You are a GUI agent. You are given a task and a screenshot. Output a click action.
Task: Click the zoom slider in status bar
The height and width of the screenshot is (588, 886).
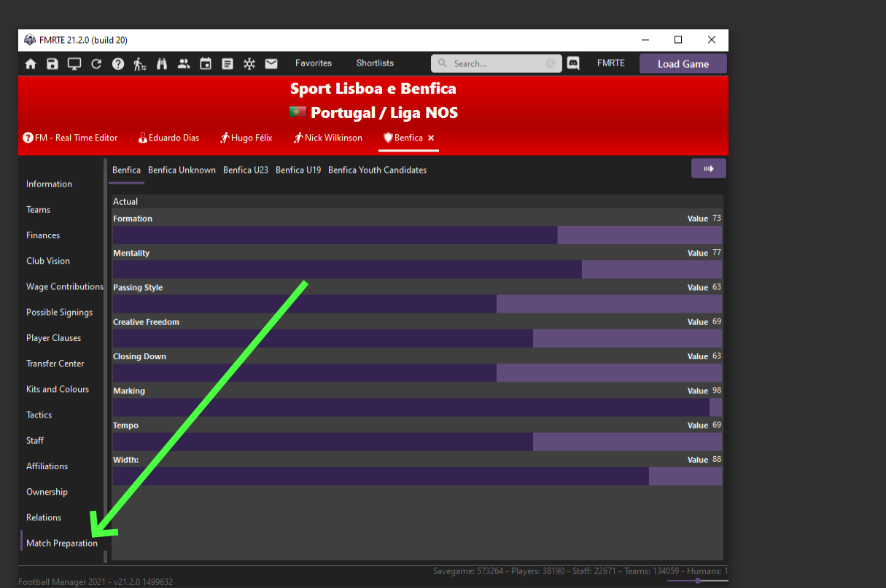pyautogui.click(x=697, y=581)
